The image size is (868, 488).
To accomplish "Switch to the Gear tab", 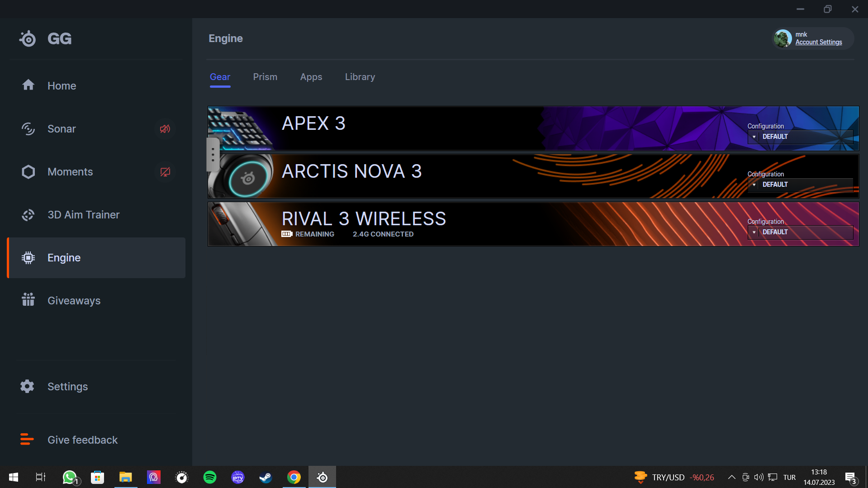I will click(220, 77).
